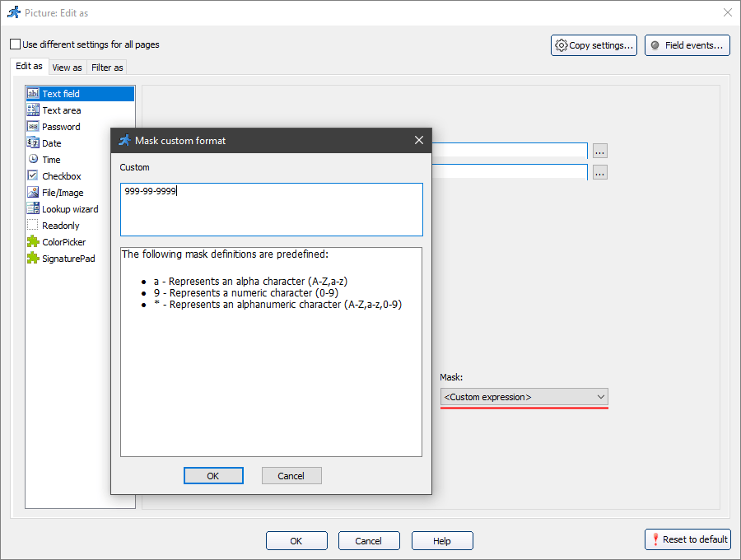This screenshot has width=741, height=560.
Task: Select the Password edit type icon
Action: [34, 126]
